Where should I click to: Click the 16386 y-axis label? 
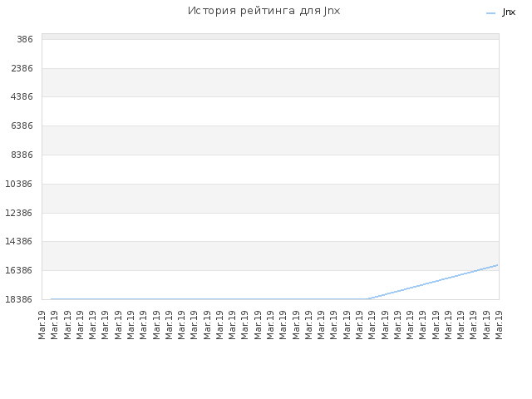[x=19, y=270]
